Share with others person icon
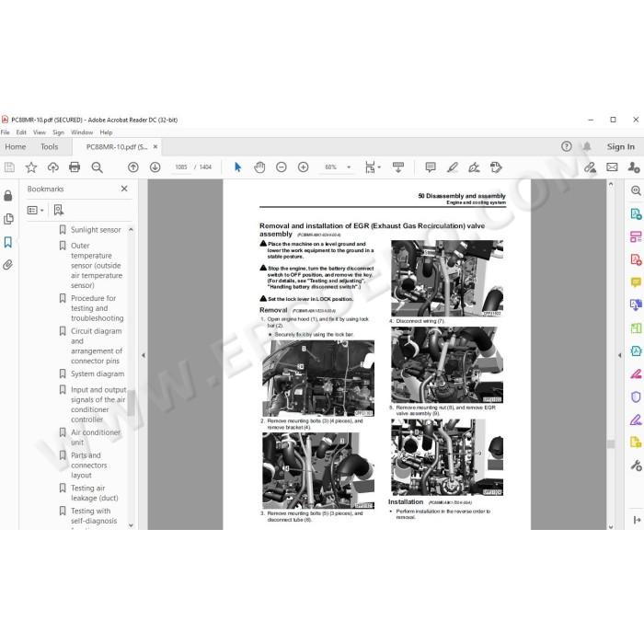This screenshot has height=644, width=644. [x=634, y=167]
